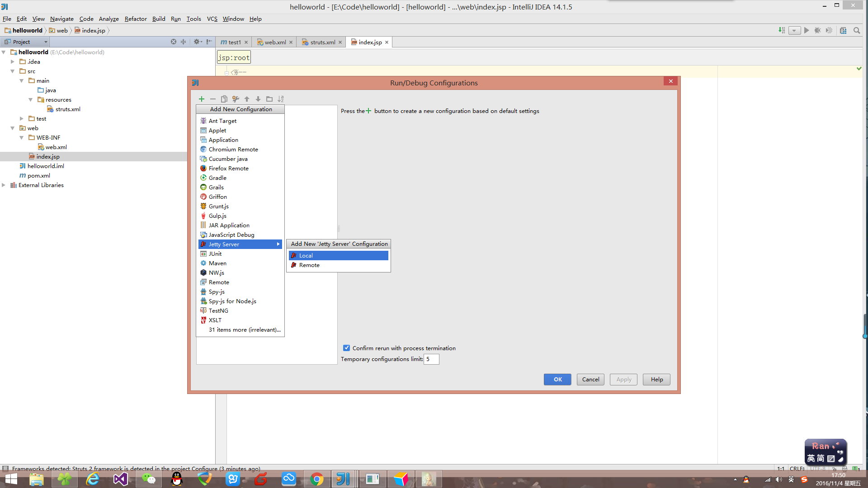Click Hide Project panel icon
The image size is (868, 488).
point(209,42)
